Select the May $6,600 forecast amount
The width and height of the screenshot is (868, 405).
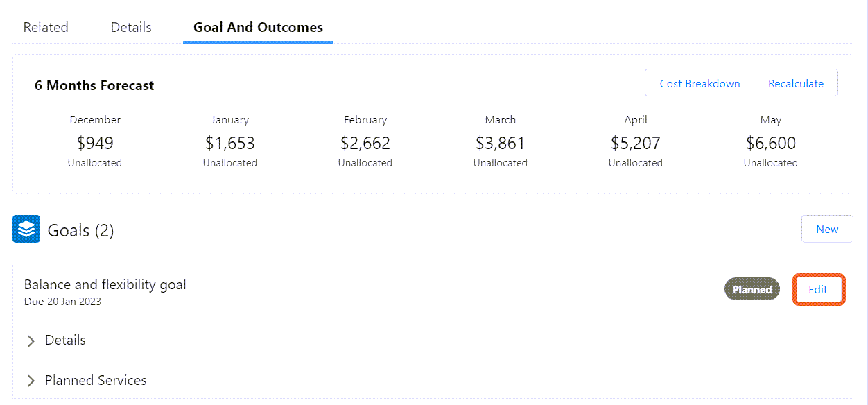tap(771, 144)
